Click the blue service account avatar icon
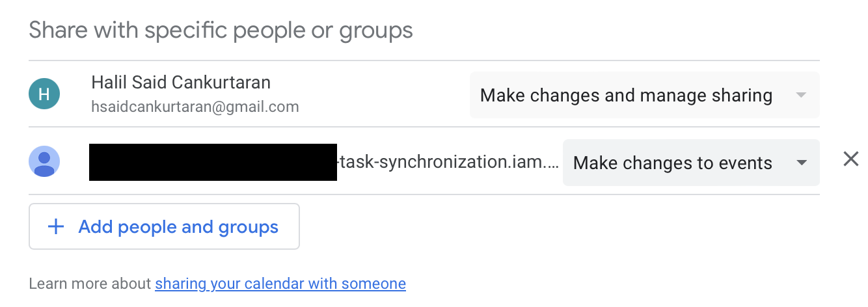 (44, 161)
